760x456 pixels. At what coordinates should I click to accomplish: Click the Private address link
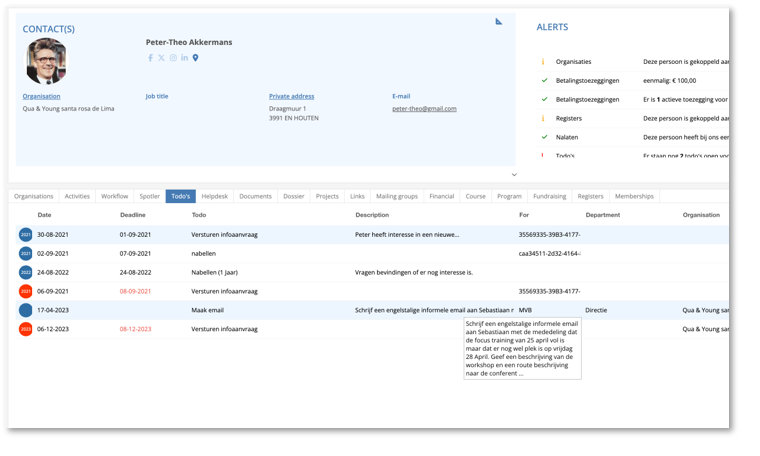click(291, 97)
